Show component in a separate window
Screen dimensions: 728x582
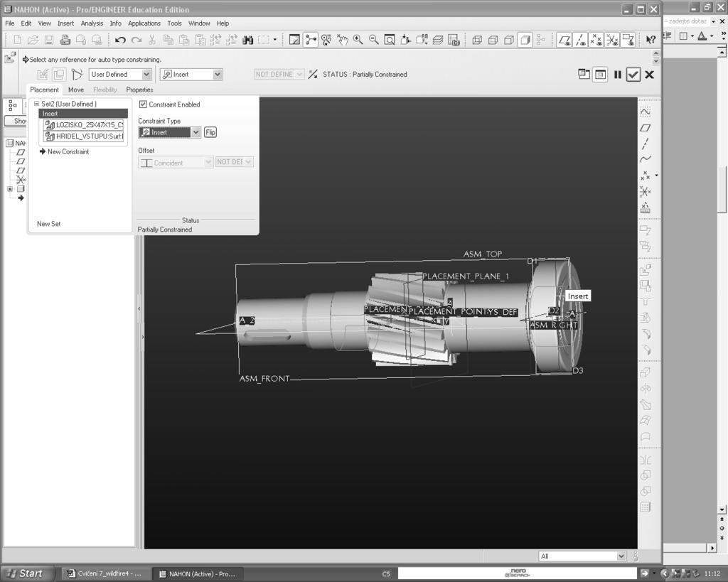click(584, 74)
